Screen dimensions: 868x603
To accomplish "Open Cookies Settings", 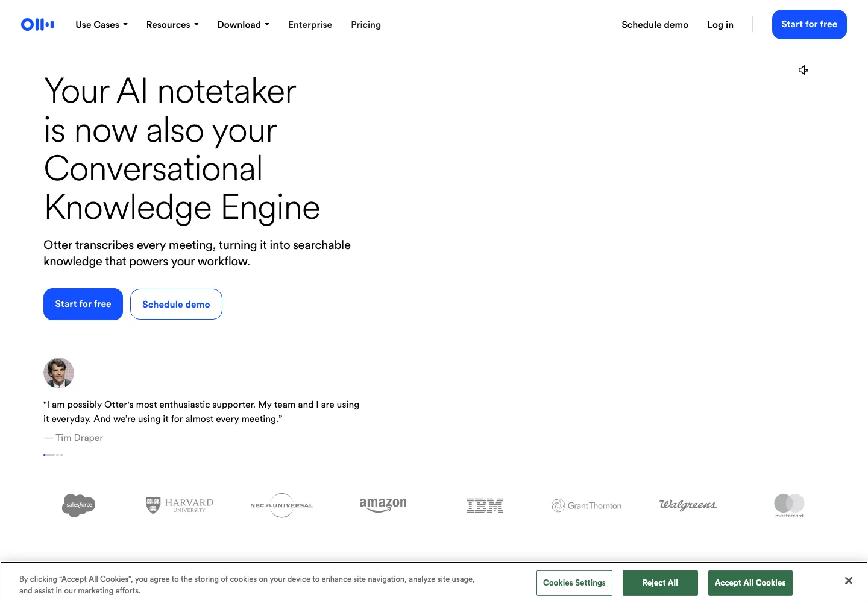I will pos(574,582).
